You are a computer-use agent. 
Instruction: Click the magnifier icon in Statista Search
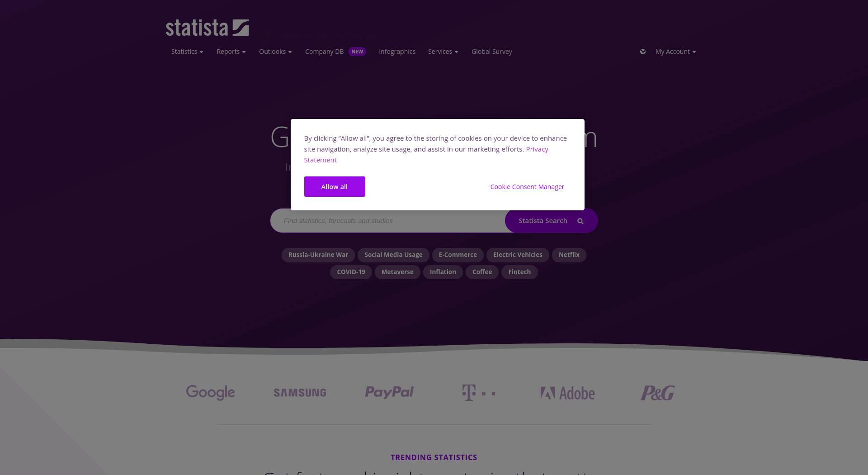pos(580,221)
